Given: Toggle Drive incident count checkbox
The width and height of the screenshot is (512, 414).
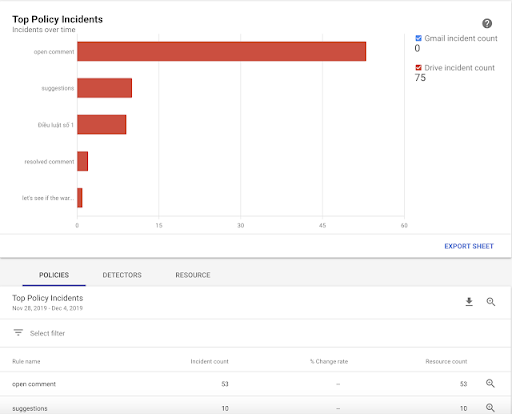Looking at the screenshot, I should 418,68.
